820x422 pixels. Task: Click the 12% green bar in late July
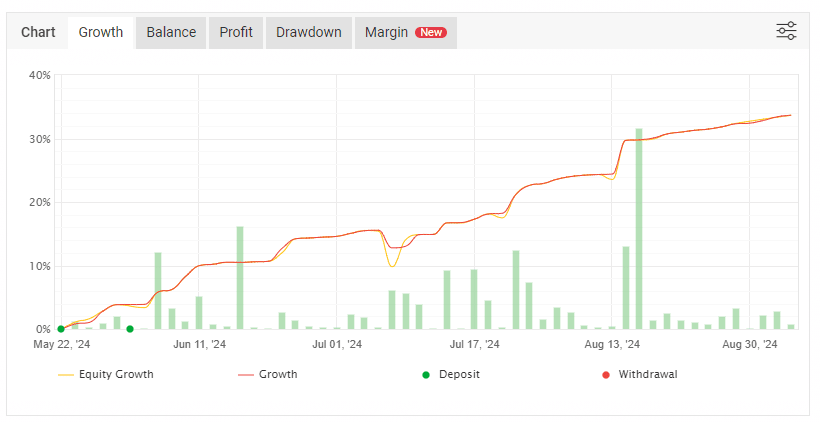(516, 291)
